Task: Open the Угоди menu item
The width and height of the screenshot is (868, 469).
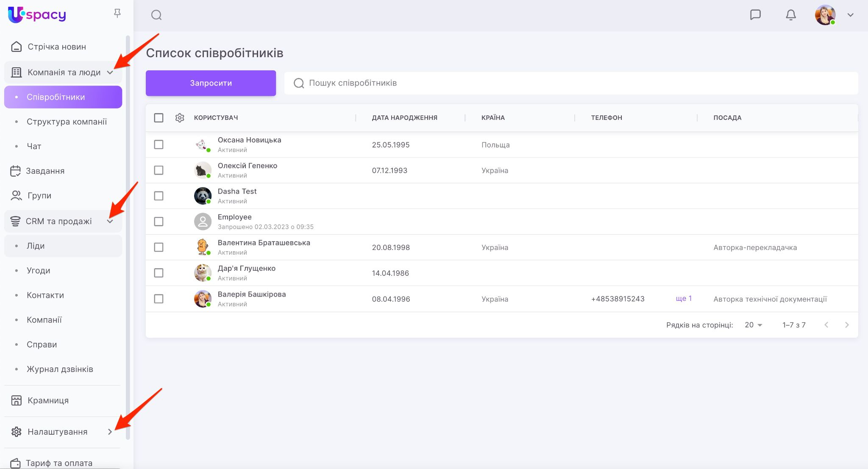Action: tap(39, 270)
